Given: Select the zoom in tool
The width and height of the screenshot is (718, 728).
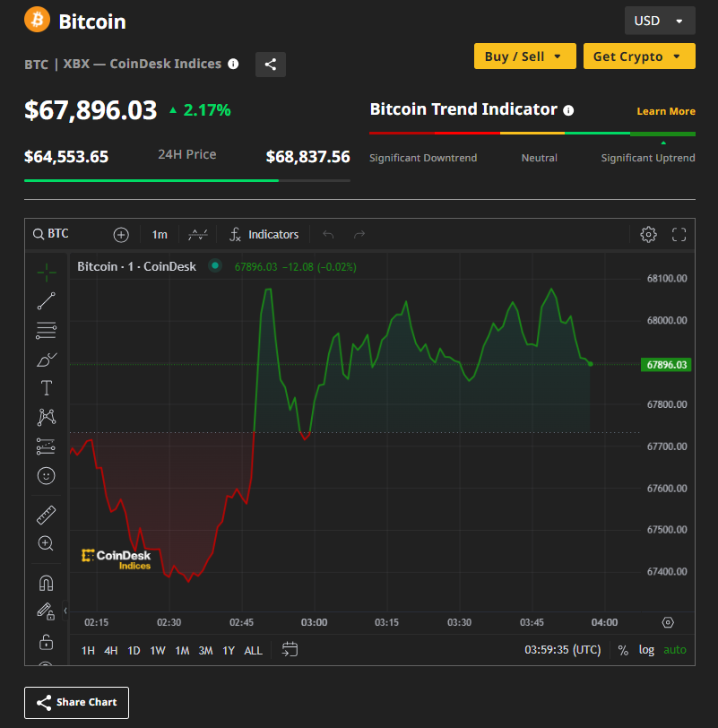Looking at the screenshot, I should click(x=46, y=543).
